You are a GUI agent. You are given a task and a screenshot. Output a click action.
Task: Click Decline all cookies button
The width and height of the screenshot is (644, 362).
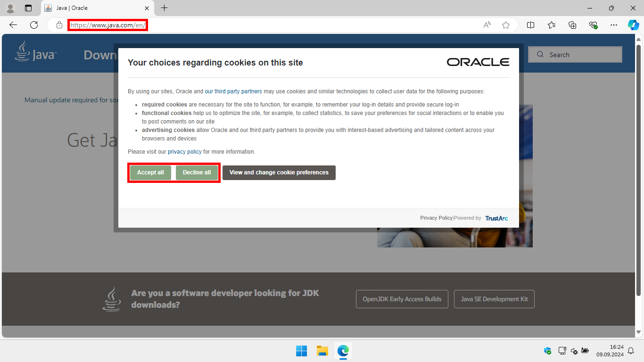[197, 173]
